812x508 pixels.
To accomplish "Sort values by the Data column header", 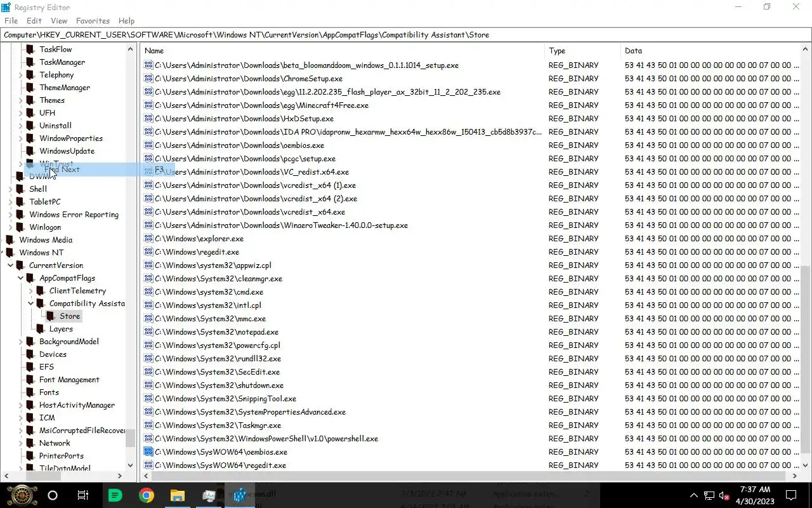I will [710, 51].
